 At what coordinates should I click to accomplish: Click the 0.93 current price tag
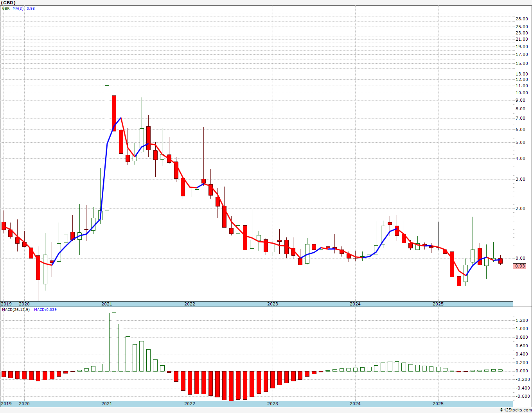[520, 266]
